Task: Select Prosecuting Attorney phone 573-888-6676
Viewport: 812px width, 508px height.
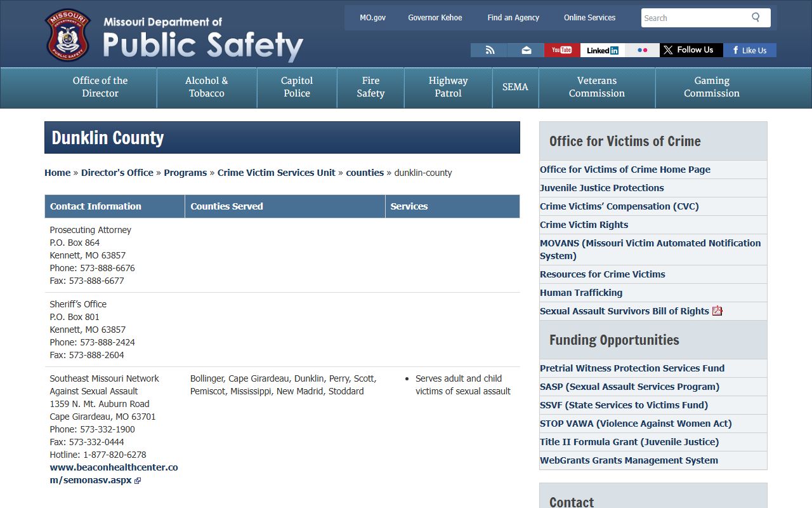Action: point(107,268)
